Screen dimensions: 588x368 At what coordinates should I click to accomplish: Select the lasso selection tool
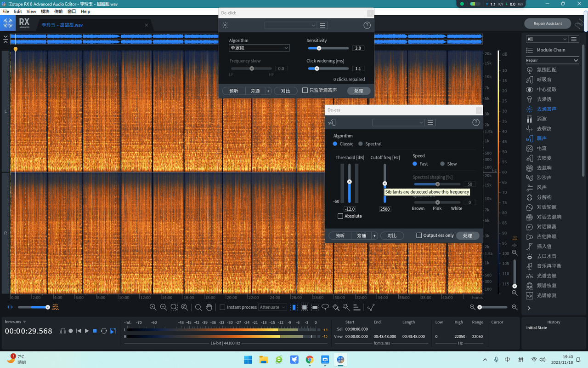pos(325,307)
